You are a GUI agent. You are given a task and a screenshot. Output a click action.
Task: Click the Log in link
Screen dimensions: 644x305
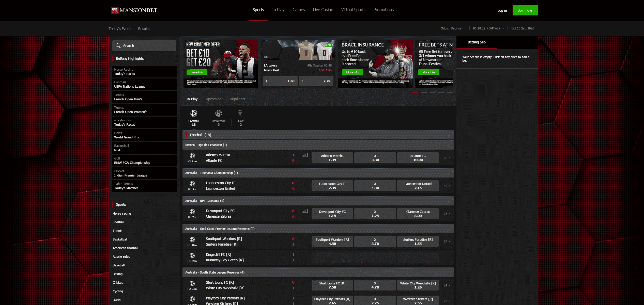[x=502, y=10]
